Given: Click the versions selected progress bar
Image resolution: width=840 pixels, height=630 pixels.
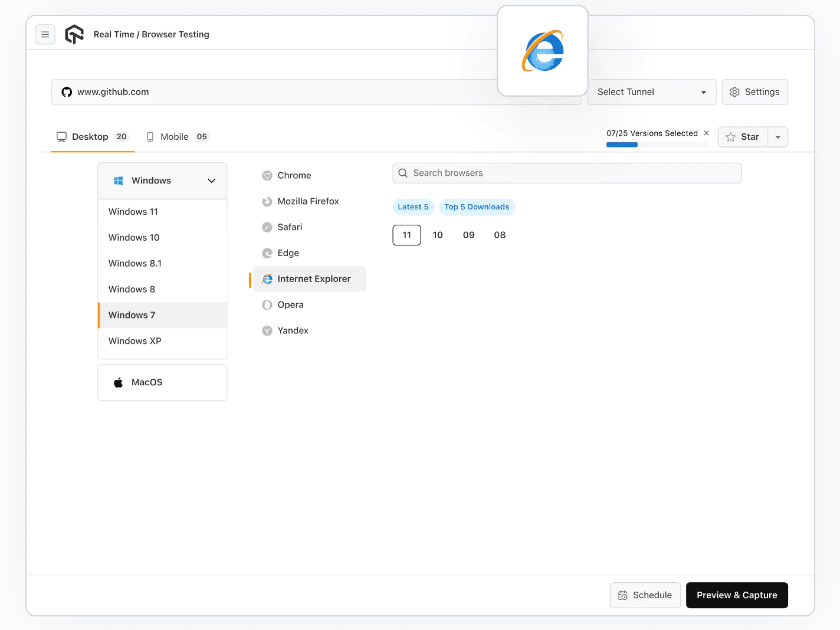Looking at the screenshot, I should (x=657, y=144).
